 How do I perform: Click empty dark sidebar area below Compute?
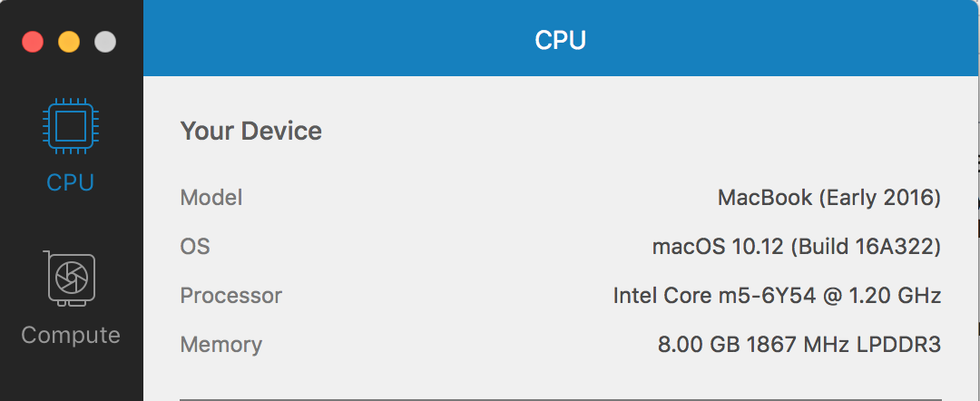click(70, 377)
